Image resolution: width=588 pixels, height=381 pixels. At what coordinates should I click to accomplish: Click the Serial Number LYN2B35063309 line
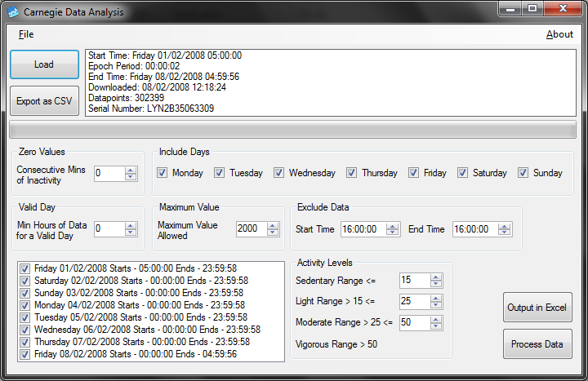coord(151,109)
